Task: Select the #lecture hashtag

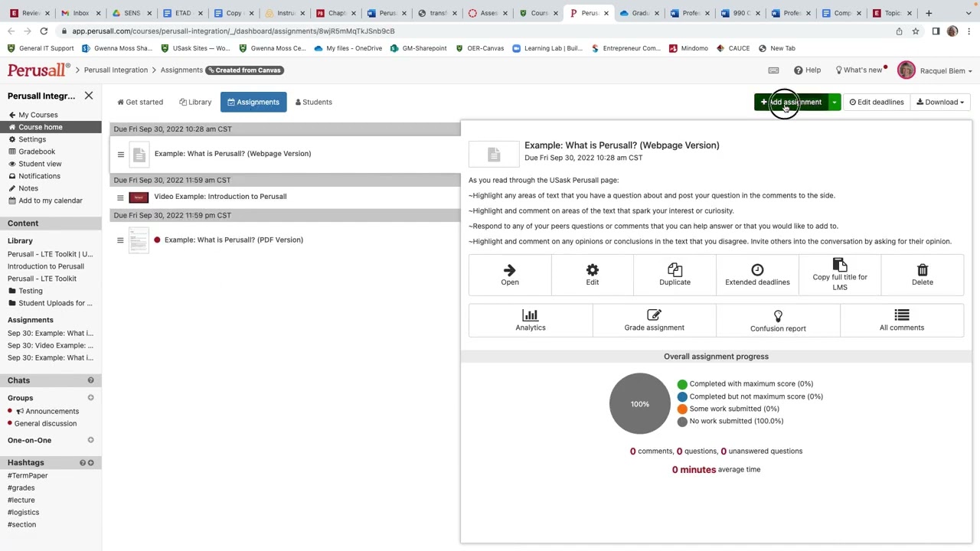Action: (x=21, y=500)
